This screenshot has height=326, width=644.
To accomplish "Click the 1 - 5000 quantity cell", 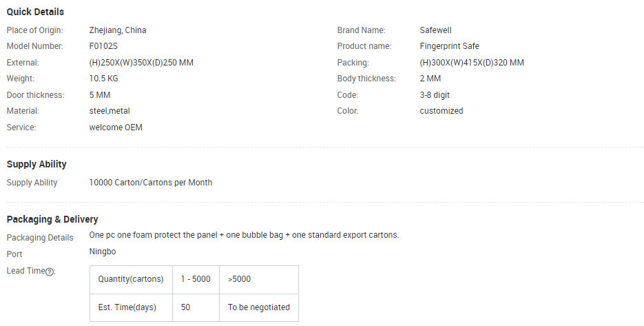I will (x=196, y=280).
